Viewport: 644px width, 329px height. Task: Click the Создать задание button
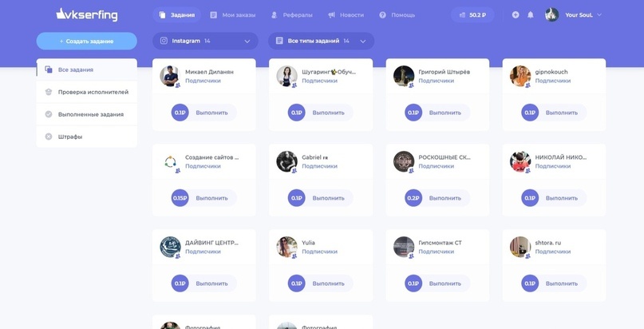[x=87, y=41]
